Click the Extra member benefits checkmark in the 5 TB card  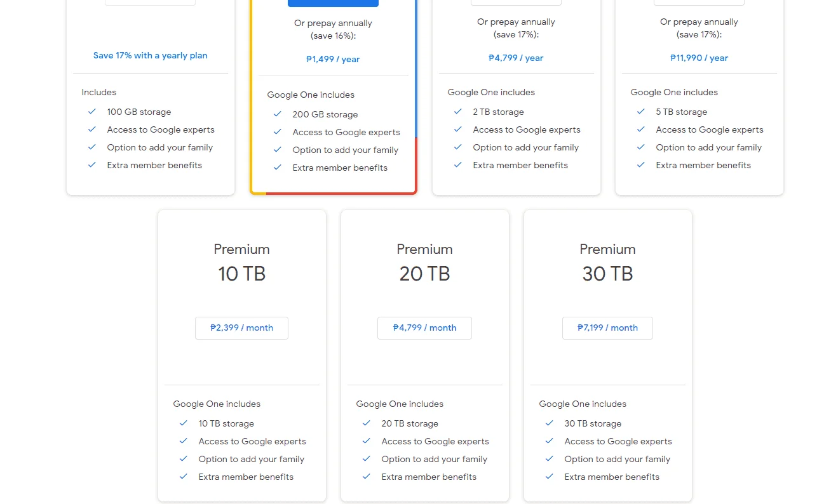pyautogui.click(x=641, y=164)
